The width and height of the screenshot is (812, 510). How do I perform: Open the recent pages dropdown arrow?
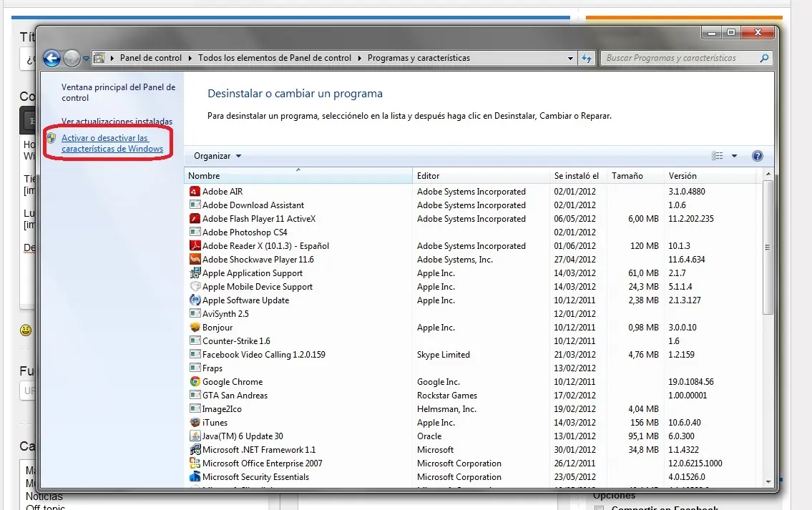[86, 59]
